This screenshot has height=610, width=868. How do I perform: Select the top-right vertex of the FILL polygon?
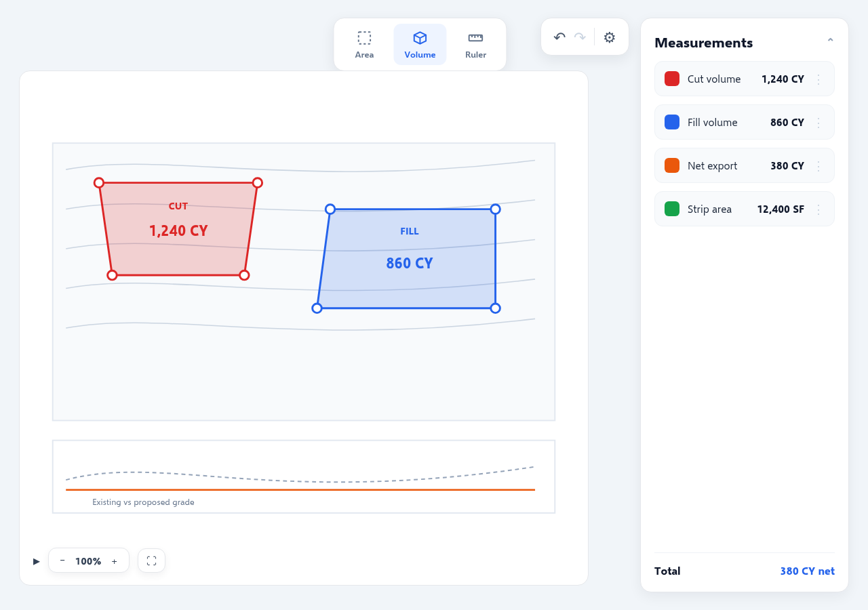pyautogui.click(x=495, y=209)
